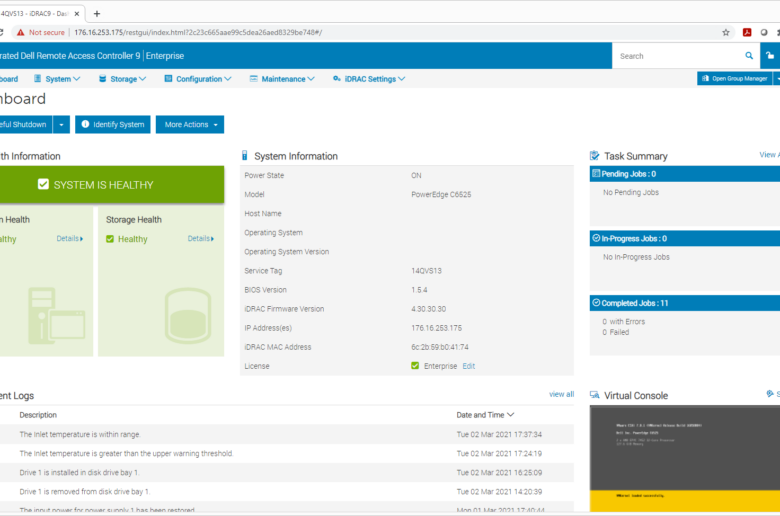Click the Not secure warning icon
The width and height of the screenshot is (780, 516).
pyautogui.click(x=20, y=32)
